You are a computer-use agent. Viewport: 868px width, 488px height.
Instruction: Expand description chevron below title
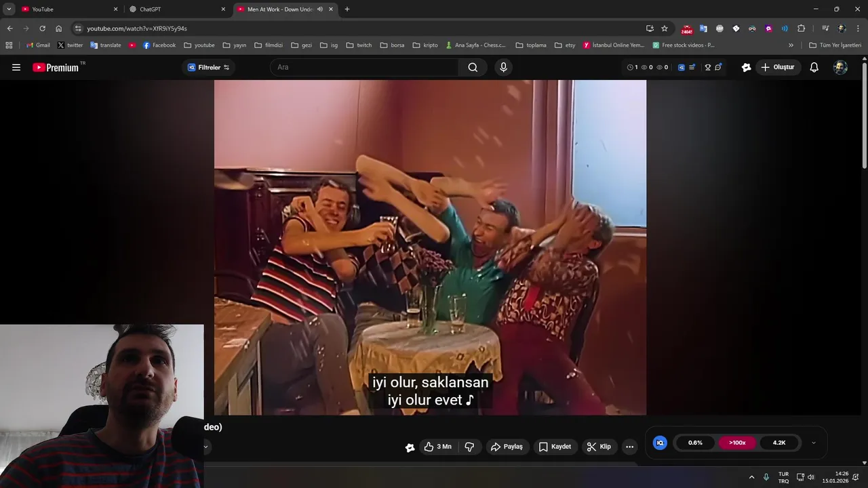pos(205,447)
